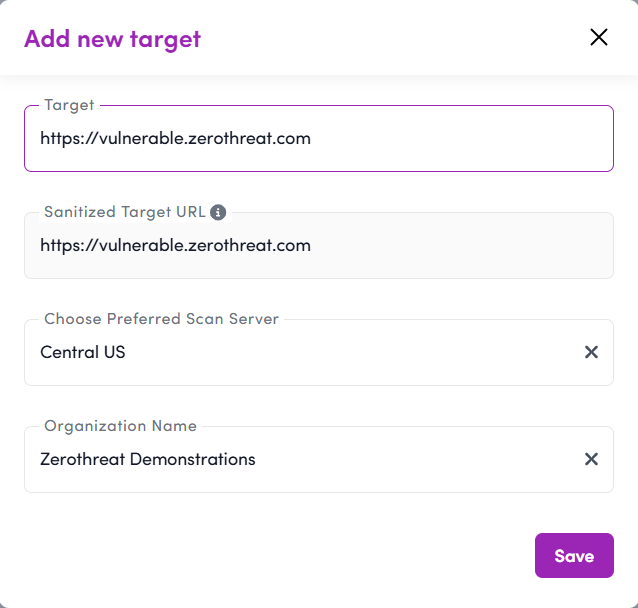The height and width of the screenshot is (608, 638).
Task: Click the "Target" field label
Action: click(69, 105)
